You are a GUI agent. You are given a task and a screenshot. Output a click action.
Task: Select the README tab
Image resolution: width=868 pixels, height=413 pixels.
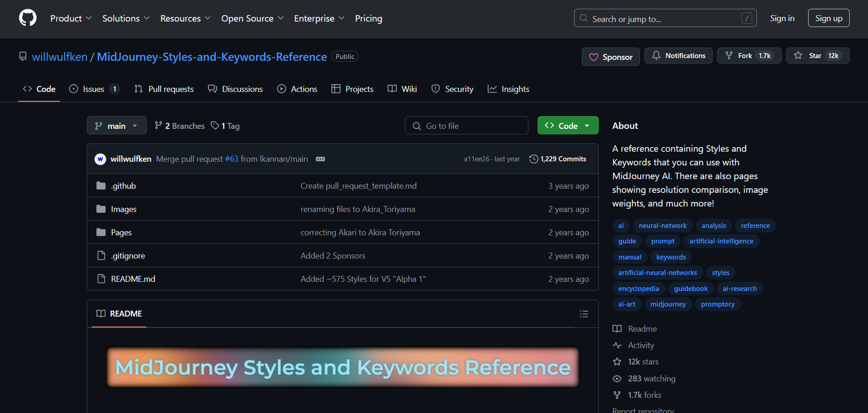click(119, 314)
